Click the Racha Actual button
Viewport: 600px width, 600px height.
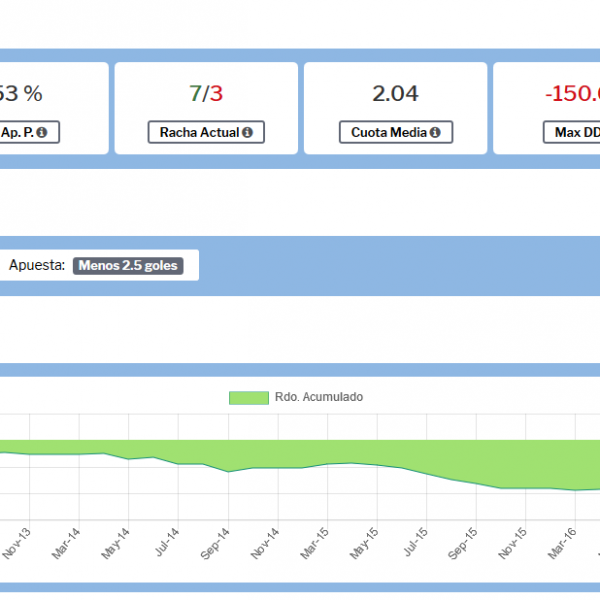click(x=206, y=132)
